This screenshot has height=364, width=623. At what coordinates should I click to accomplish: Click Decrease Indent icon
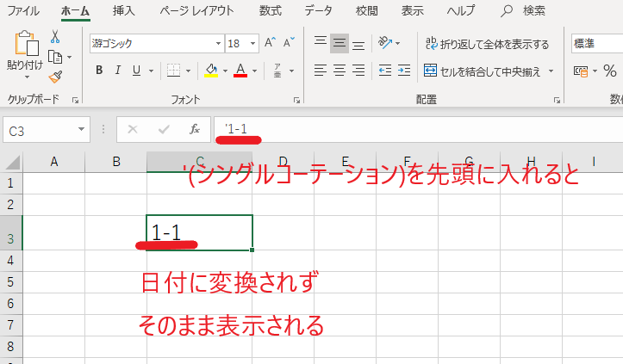pos(385,71)
